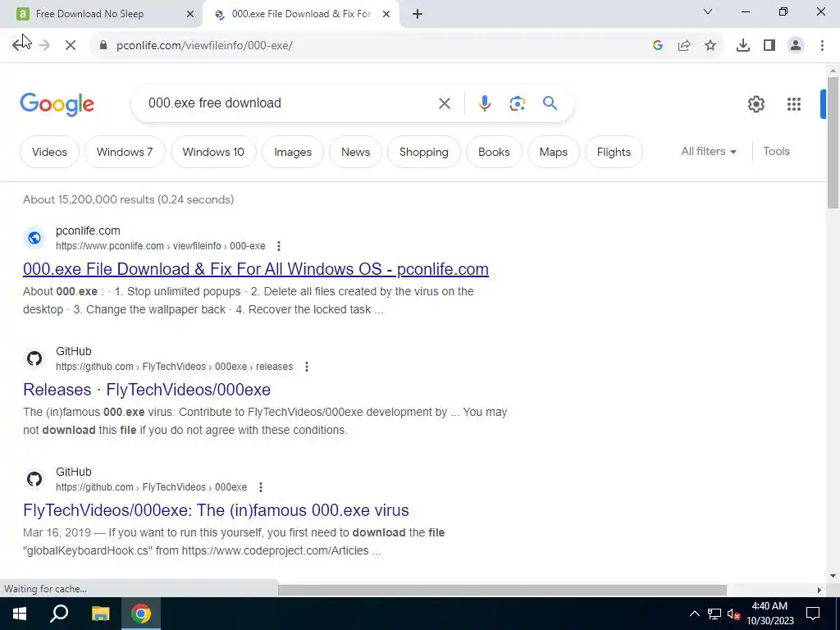Screen dimensions: 840x630
Task: Submit search with magnifier icon
Action: [x=550, y=103]
